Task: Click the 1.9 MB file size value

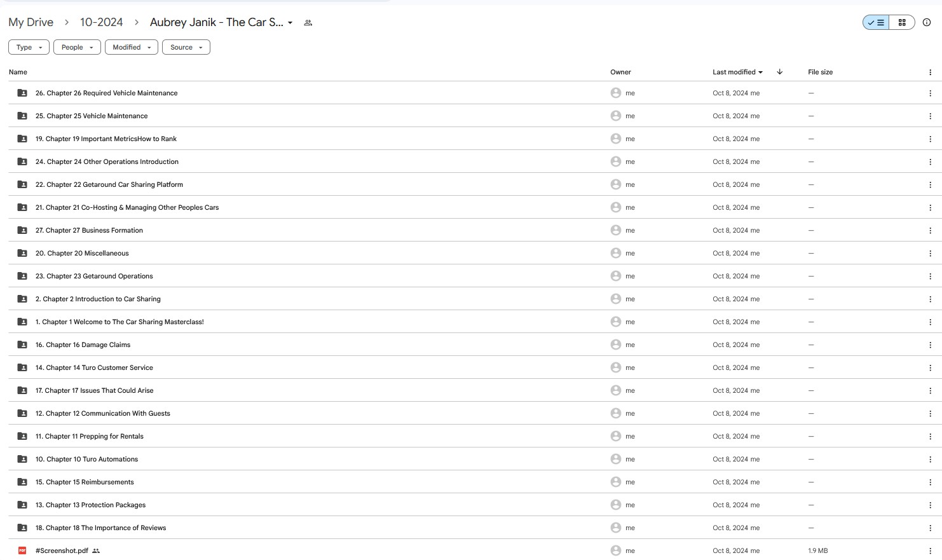Action: 818,550
